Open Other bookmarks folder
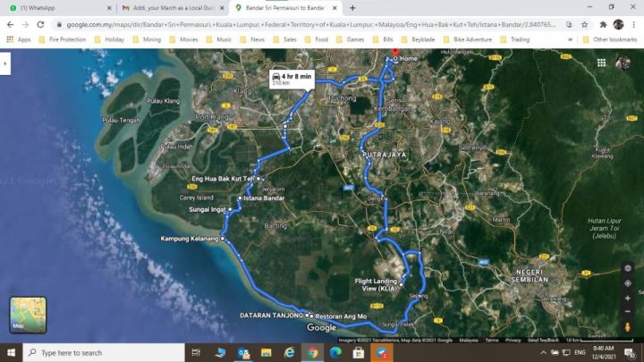The width and height of the screenshot is (644, 362). coord(610,39)
